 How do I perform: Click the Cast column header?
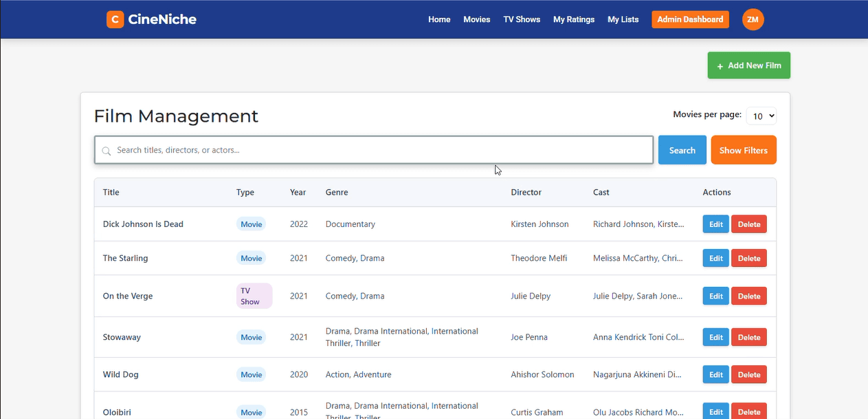coord(601,193)
